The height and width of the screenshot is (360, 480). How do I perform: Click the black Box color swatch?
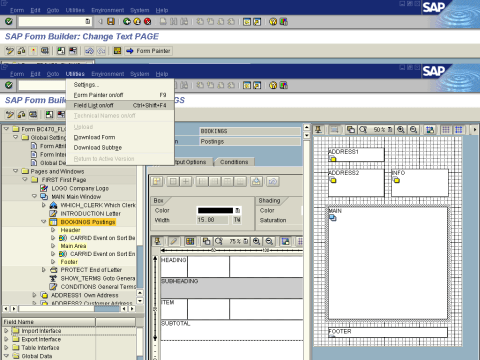tap(216, 210)
